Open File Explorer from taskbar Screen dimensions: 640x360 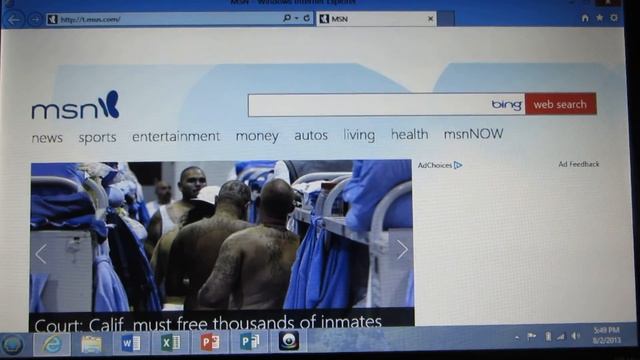91,344
